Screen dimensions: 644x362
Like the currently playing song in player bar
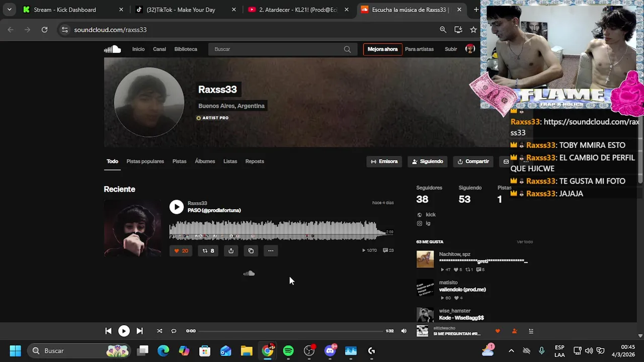click(498, 331)
